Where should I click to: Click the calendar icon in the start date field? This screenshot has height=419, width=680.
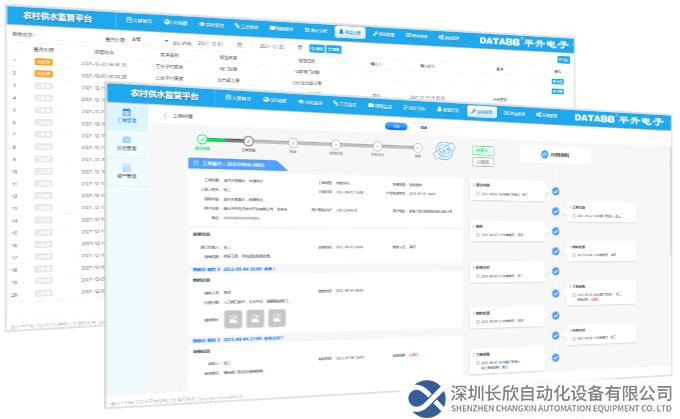(x=239, y=45)
